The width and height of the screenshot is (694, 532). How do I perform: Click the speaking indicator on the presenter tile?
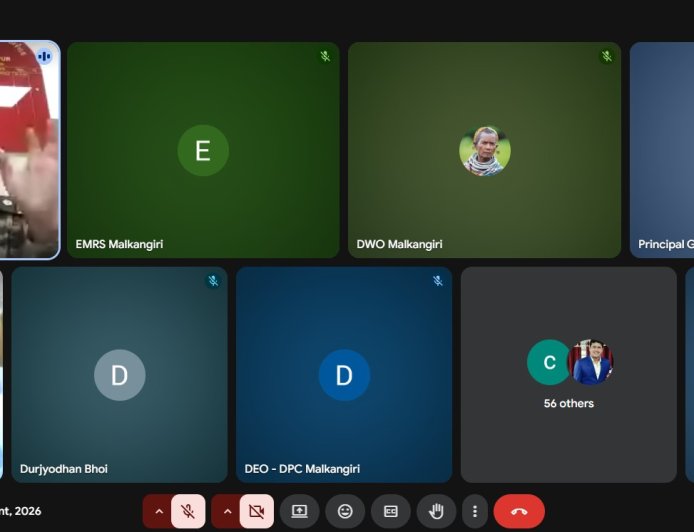pyautogui.click(x=44, y=57)
